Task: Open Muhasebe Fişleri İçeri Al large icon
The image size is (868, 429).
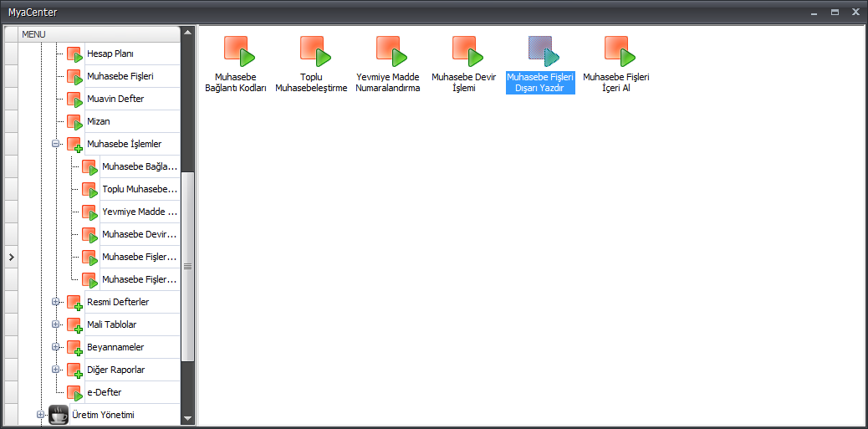Action: pos(620,51)
